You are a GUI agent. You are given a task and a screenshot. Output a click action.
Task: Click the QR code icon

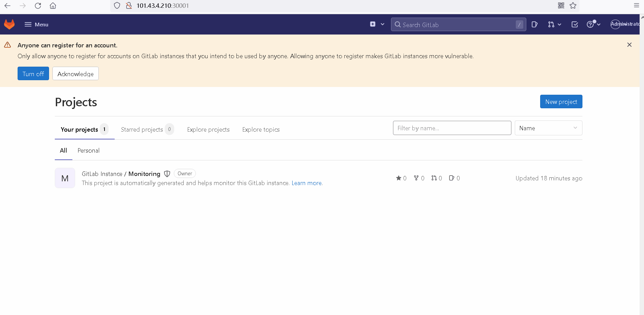[x=561, y=5]
